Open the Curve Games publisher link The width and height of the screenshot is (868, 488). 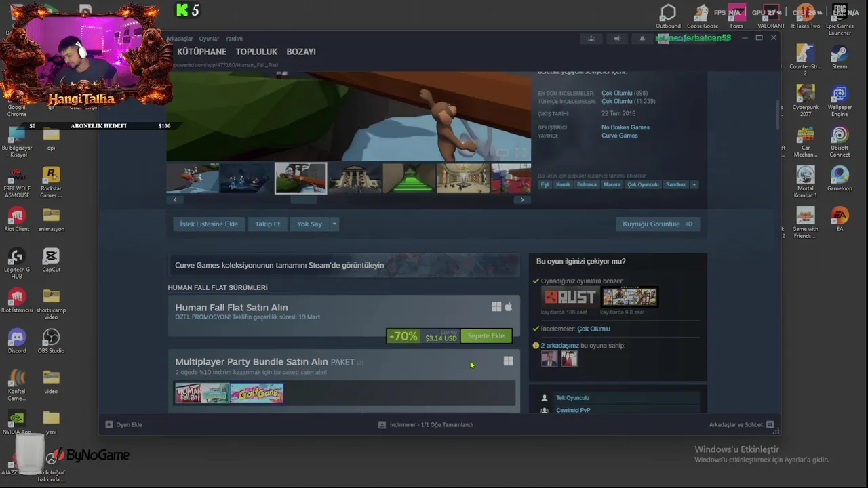(x=620, y=136)
